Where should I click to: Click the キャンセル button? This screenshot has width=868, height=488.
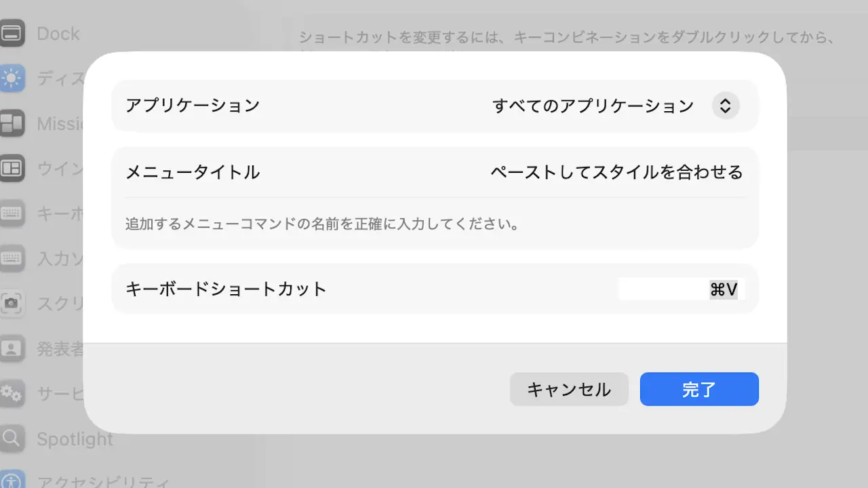[x=569, y=389]
